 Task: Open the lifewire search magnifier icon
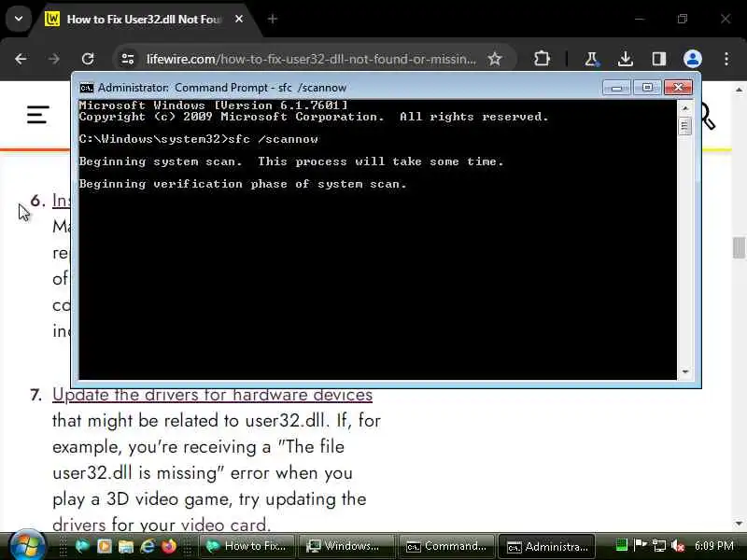709,117
